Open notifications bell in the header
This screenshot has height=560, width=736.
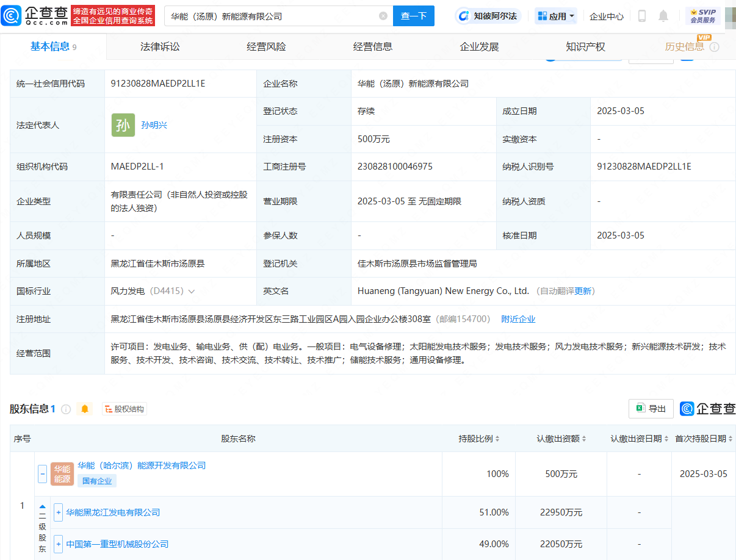coord(663,16)
